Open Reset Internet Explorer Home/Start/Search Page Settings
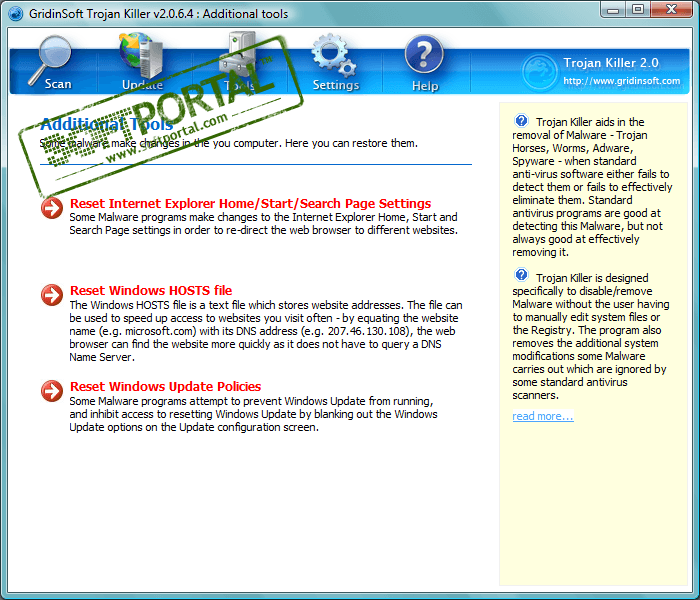The image size is (700, 600). [250, 204]
